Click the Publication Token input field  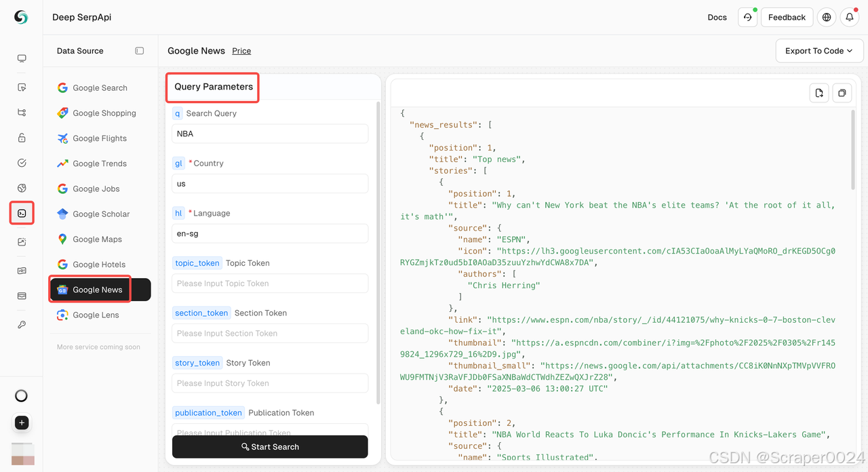[270, 430]
